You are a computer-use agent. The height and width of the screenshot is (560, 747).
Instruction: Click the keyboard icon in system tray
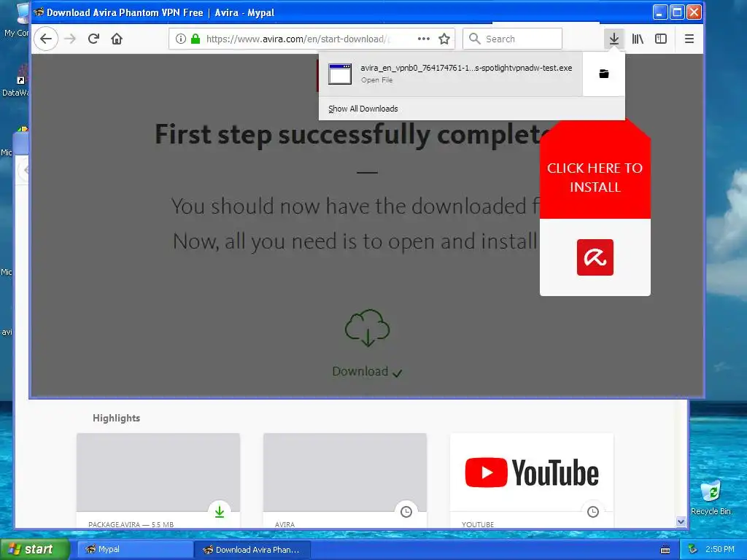[665, 550]
